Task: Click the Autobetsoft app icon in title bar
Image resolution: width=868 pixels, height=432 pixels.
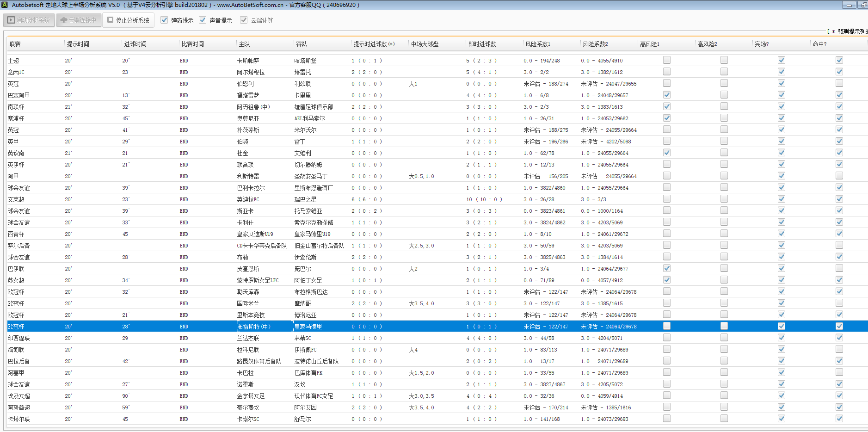Action: coord(5,5)
